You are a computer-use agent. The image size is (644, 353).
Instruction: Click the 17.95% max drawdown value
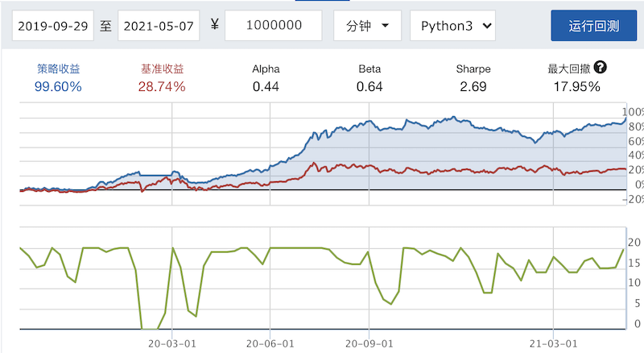point(576,86)
